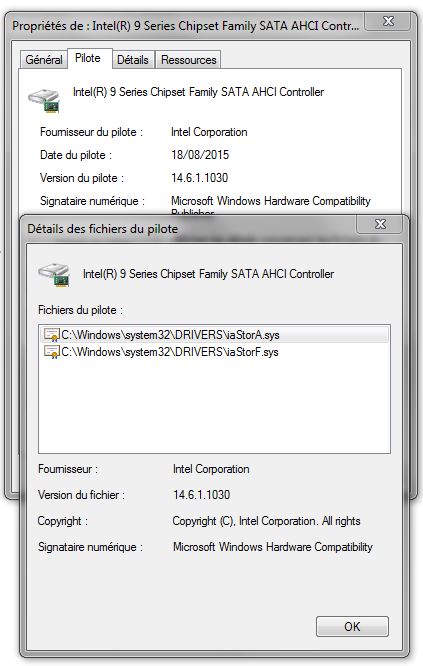Image resolution: width=423 pixels, height=666 pixels.
Task: Click empty area of the Fichiers du pilote list
Action: click(x=214, y=407)
